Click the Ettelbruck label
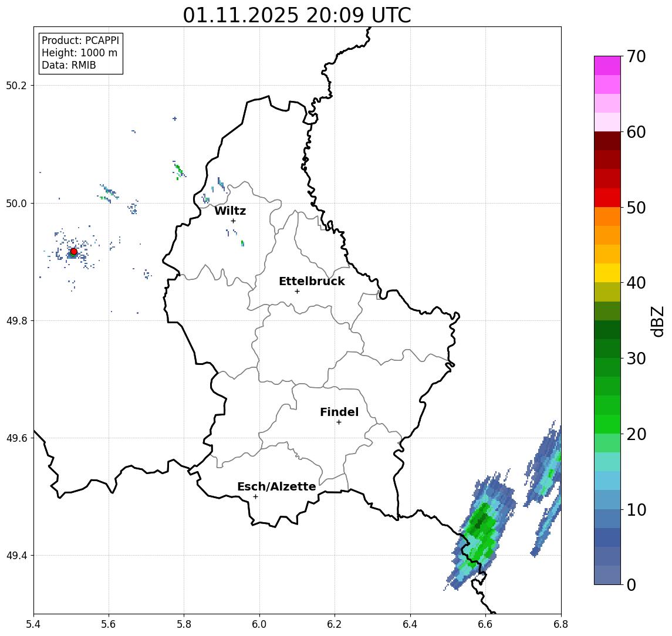Viewport: 672px width, 636px height. (312, 281)
